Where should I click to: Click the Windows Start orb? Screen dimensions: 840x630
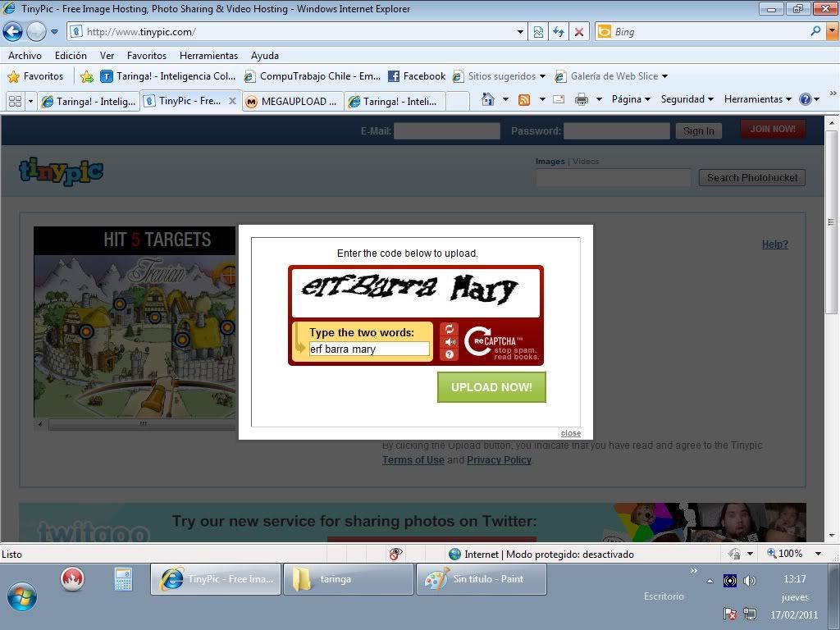coord(22,597)
